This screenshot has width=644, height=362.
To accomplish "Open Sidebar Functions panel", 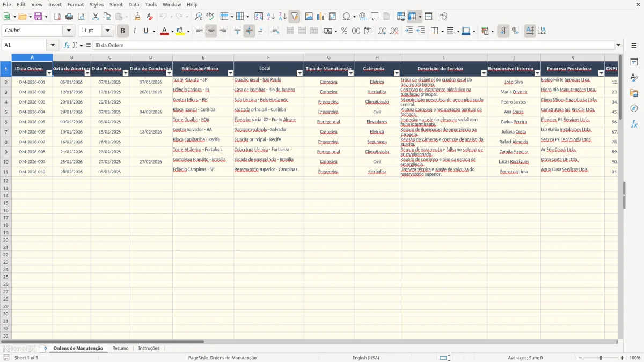I will coord(634,124).
